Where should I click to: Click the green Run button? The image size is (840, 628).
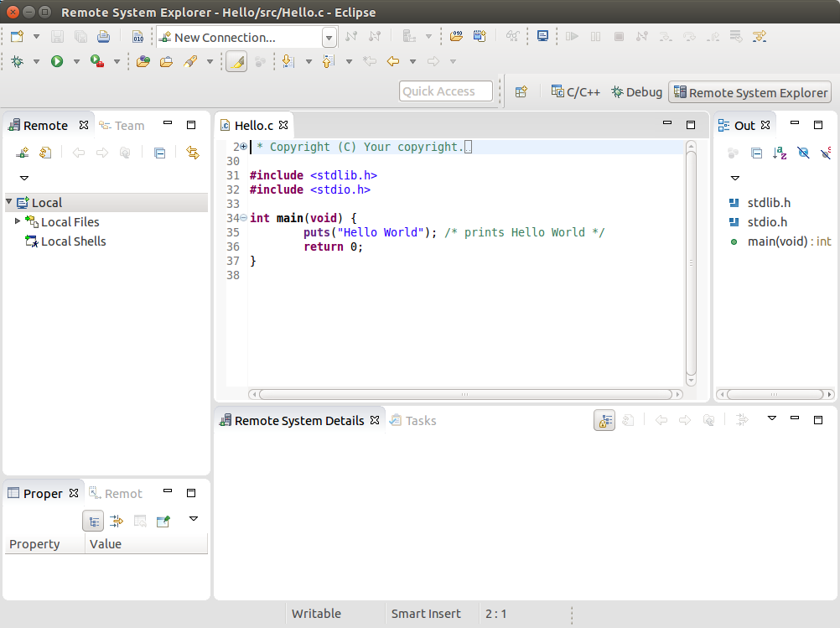pos(57,61)
